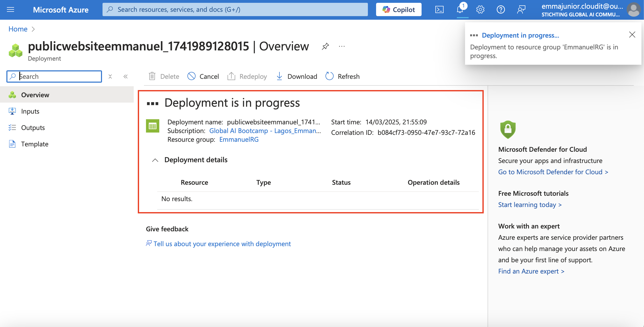Click Redeploy in the toolbar
Viewport: 644px width, 327px height.
click(x=247, y=76)
